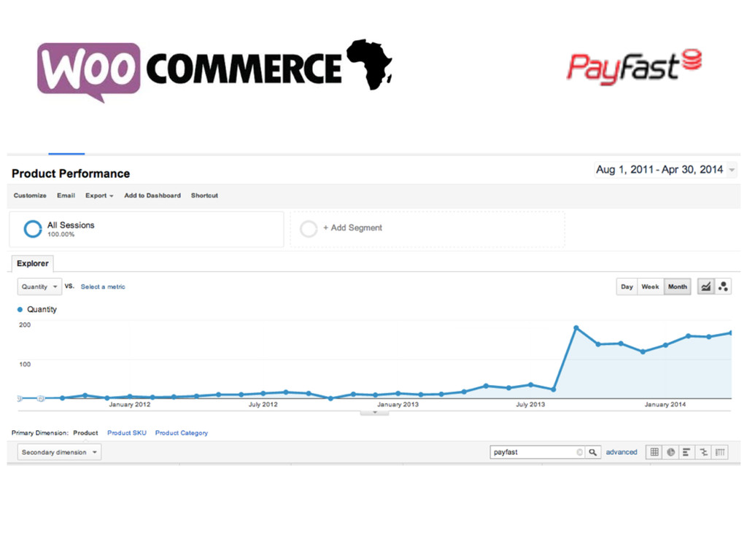Click Add to Dashboard
Screen dimensions: 747x560
(x=152, y=195)
